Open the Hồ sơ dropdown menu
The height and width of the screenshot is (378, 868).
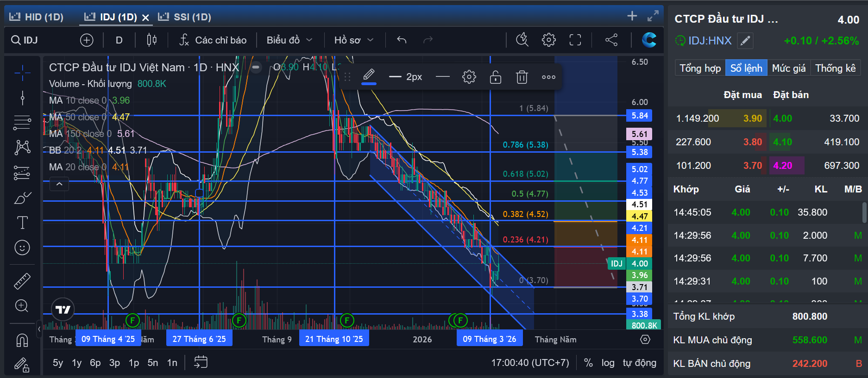pyautogui.click(x=354, y=40)
